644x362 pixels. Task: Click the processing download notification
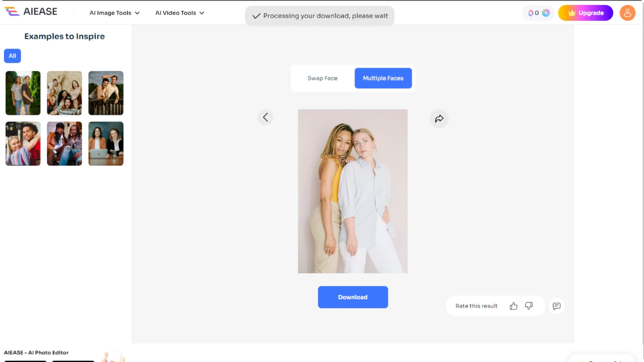click(x=320, y=16)
